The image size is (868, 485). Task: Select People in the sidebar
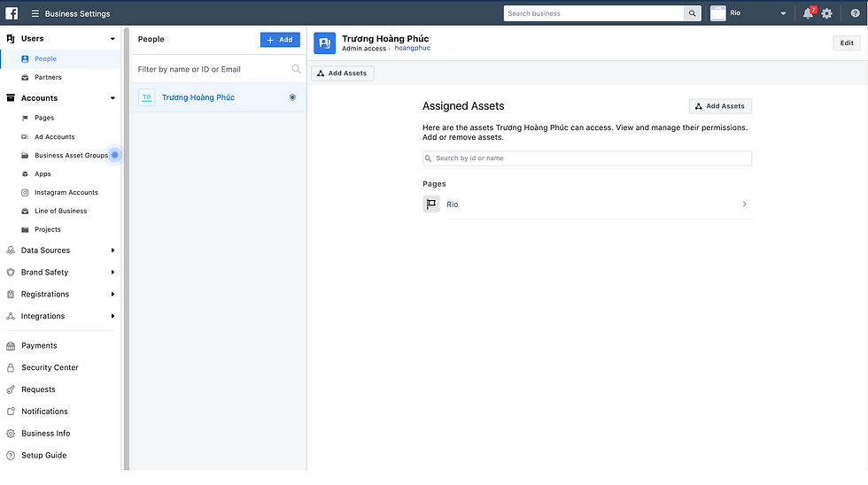(x=45, y=58)
